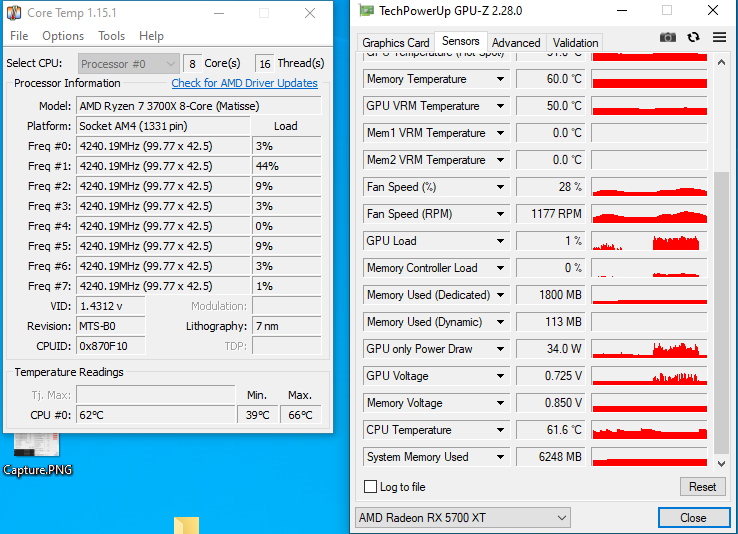Click the Memory Temperature value 60.0 °C
The height and width of the screenshot is (534, 738).
pyautogui.click(x=551, y=79)
